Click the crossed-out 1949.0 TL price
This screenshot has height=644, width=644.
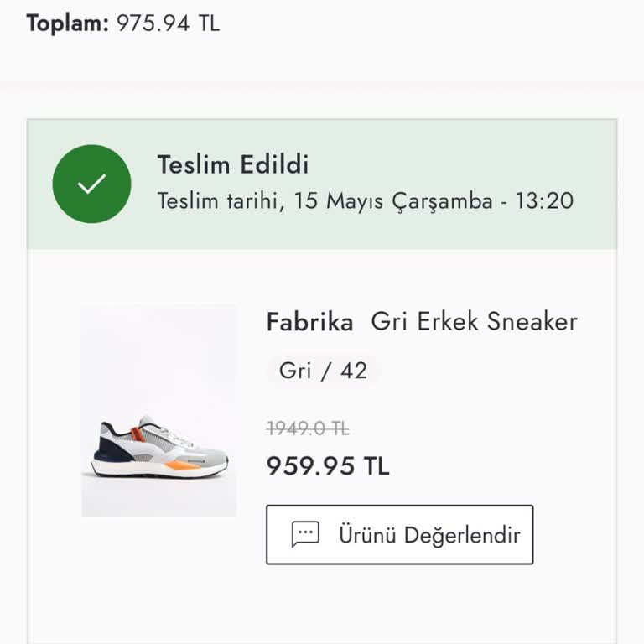[308, 428]
